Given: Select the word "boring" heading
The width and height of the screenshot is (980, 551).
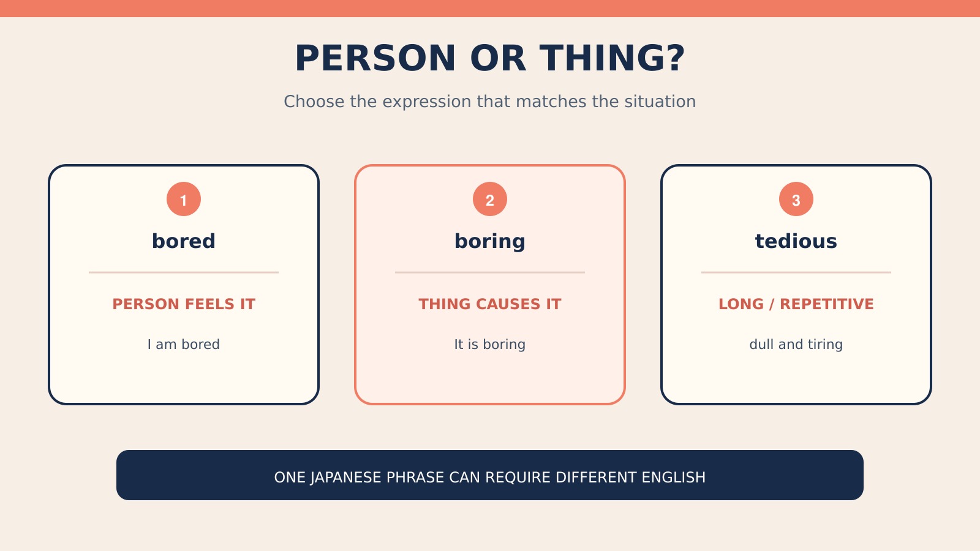Looking at the screenshot, I should click(490, 242).
